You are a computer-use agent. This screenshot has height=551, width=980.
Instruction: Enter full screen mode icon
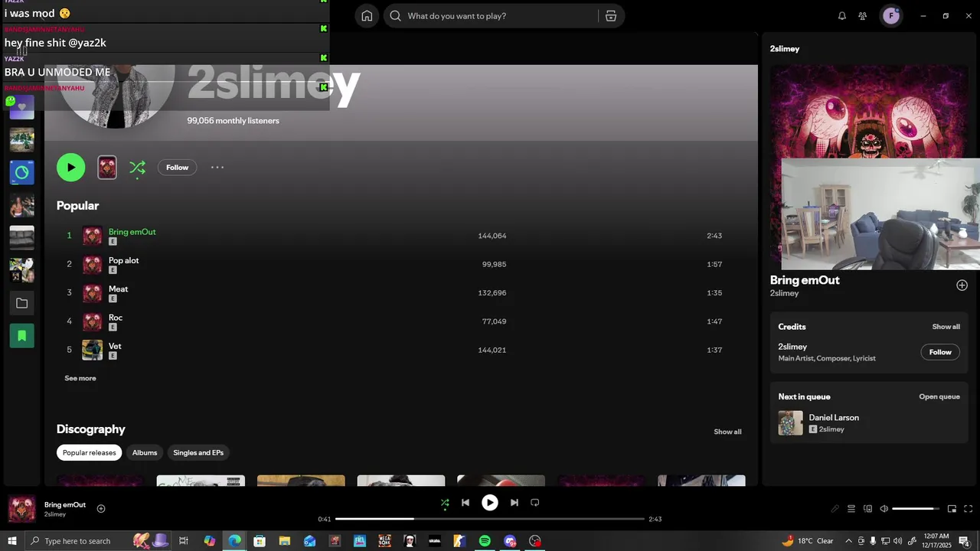pos(968,509)
